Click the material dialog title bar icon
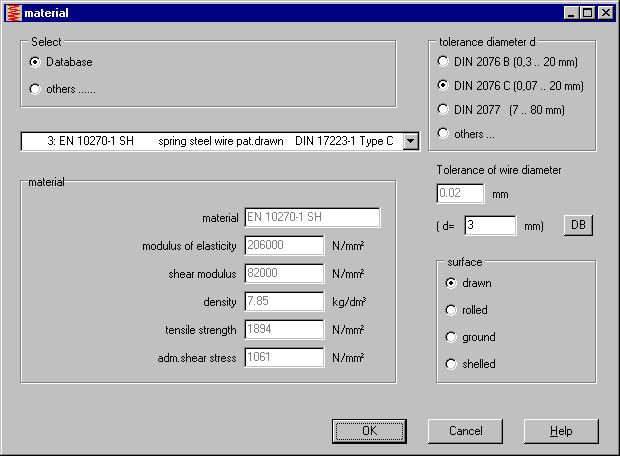The height and width of the screenshot is (456, 620). 12,13
